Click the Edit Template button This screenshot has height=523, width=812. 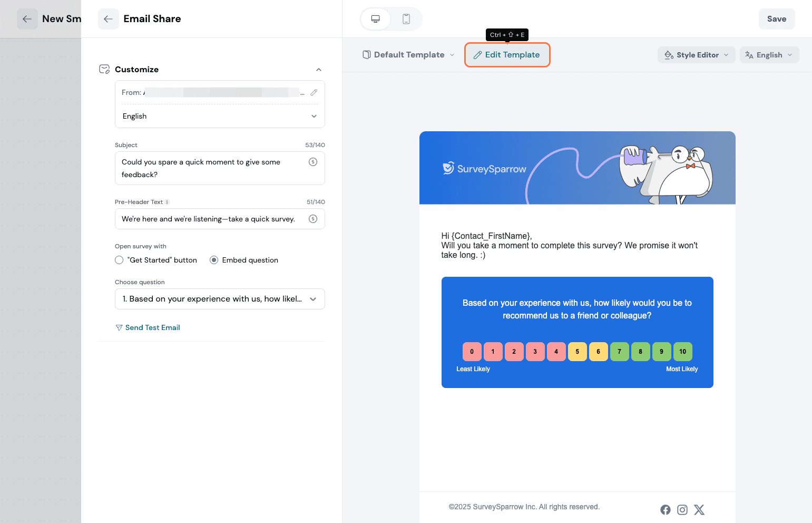507,55
